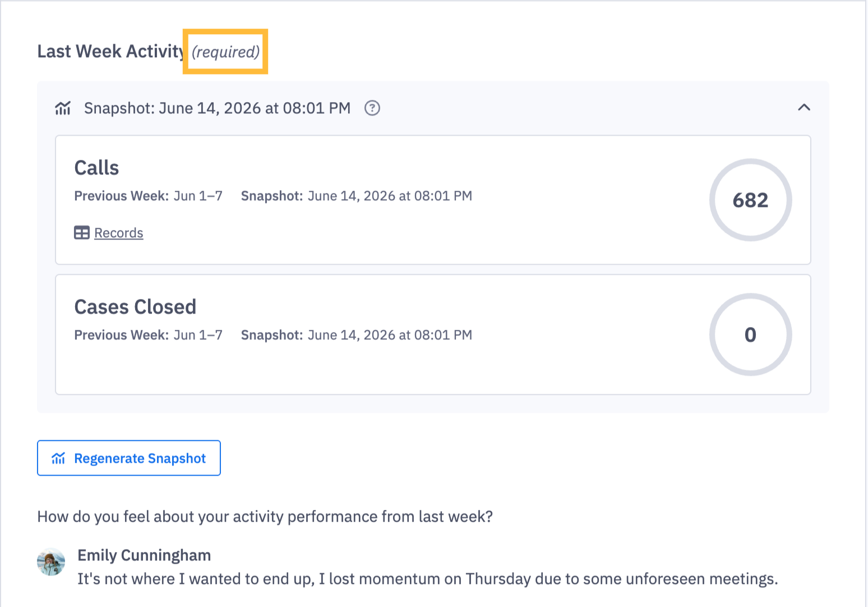Click the 0 cases closed circle
868x607 pixels.
coord(750,334)
